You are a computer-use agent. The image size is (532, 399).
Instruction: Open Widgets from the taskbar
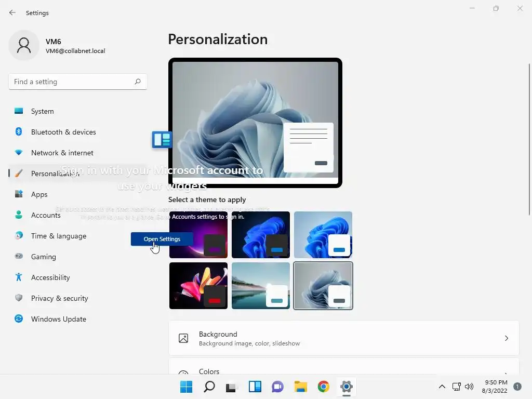point(255,387)
